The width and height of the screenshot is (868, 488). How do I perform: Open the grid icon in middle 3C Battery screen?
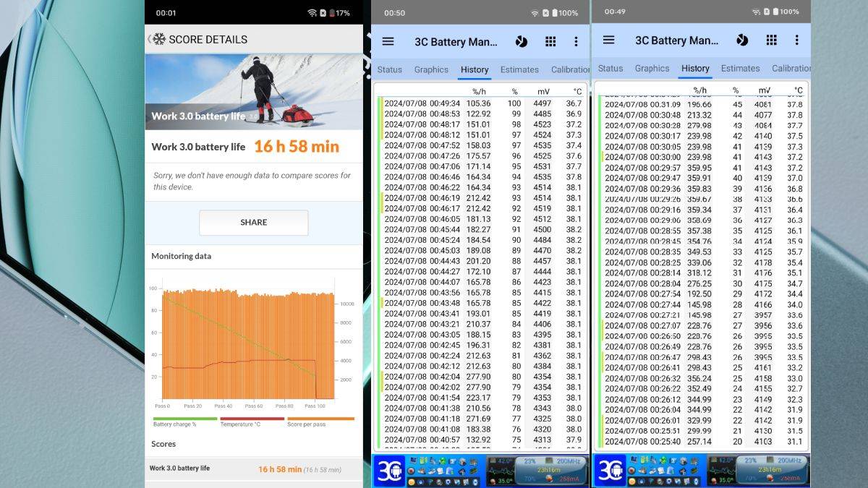tap(550, 42)
